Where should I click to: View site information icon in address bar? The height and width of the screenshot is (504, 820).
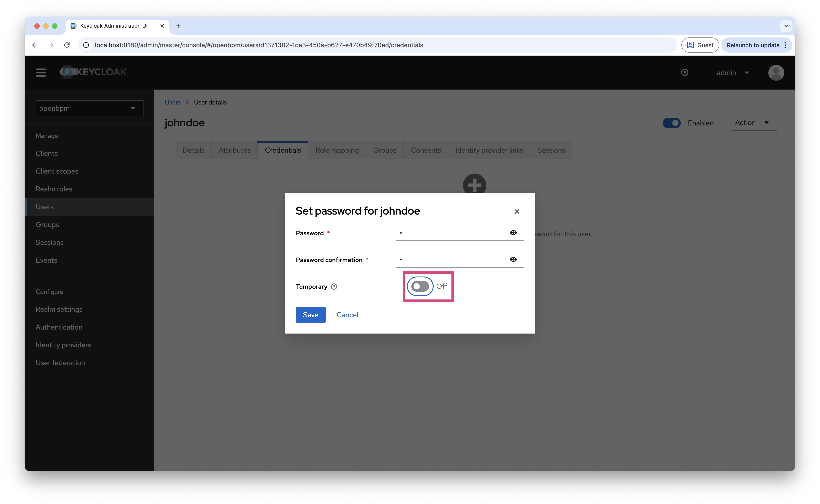[x=86, y=45]
